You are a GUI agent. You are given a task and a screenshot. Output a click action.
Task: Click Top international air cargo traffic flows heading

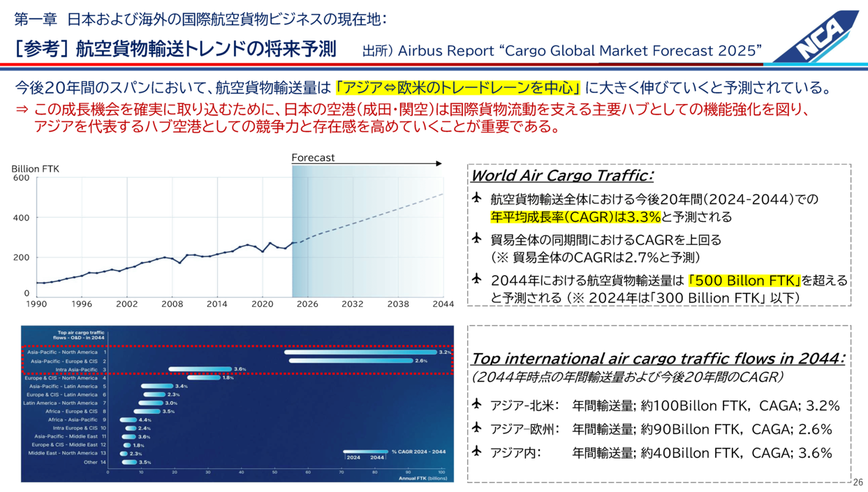tap(657, 359)
